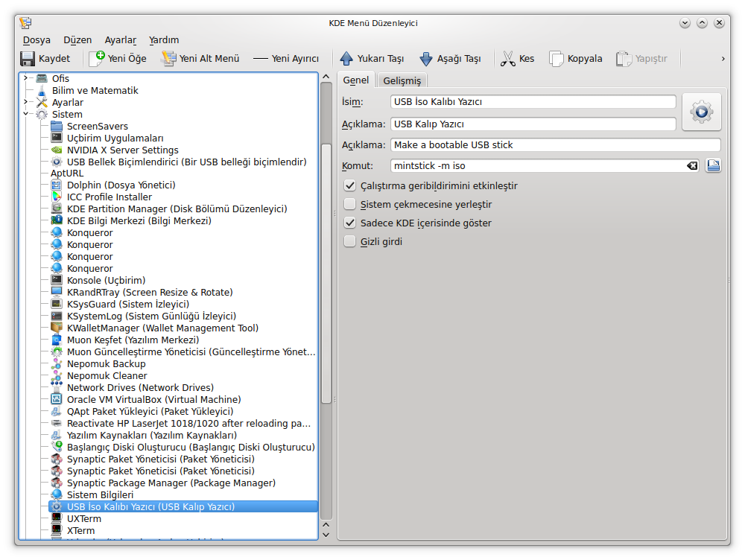Select QApt Paket Yükleyici entry
Viewport: 745px width, 560px height.
(x=150, y=411)
